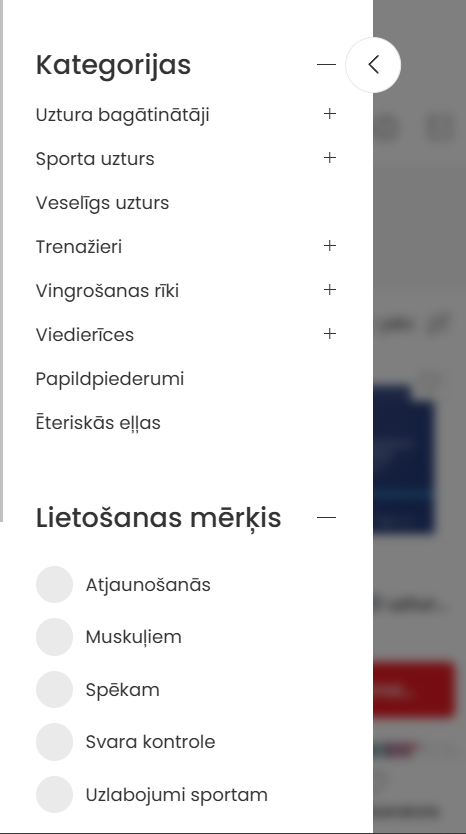The width and height of the screenshot is (466, 834).
Task: Open the Ēteriskās eļļas category
Action: pos(98,423)
